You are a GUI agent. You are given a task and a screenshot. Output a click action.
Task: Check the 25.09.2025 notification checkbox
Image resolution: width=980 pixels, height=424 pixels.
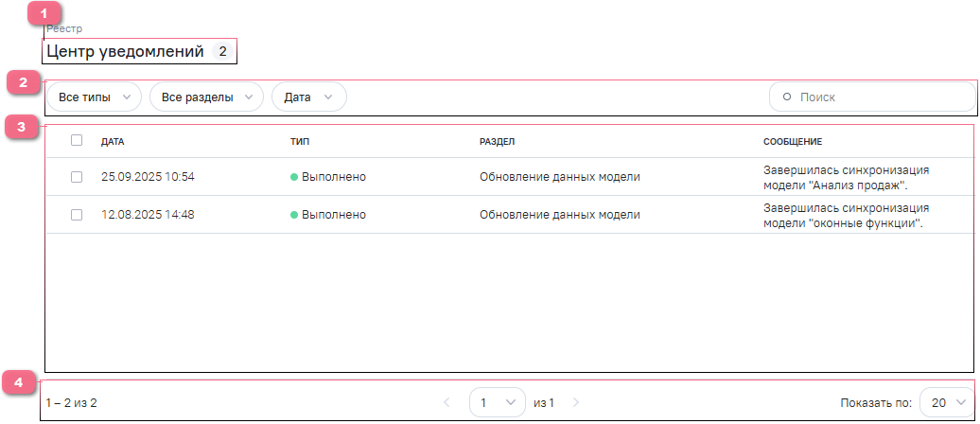coord(77,177)
